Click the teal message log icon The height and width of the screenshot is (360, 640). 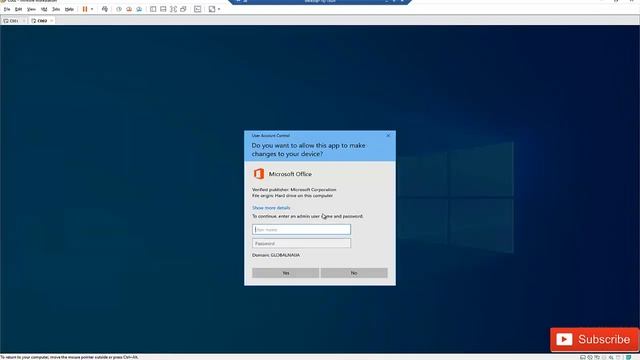[x=629, y=357]
